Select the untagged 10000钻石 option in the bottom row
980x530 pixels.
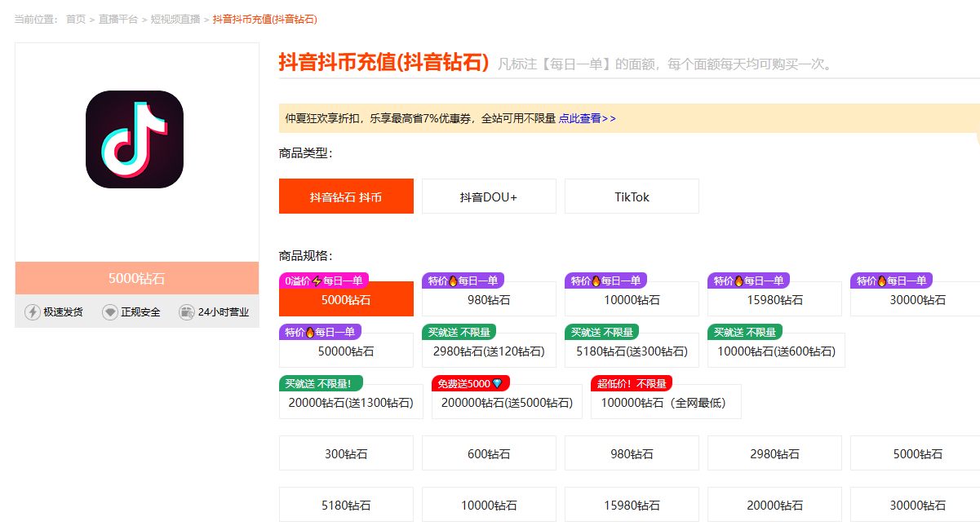point(489,505)
